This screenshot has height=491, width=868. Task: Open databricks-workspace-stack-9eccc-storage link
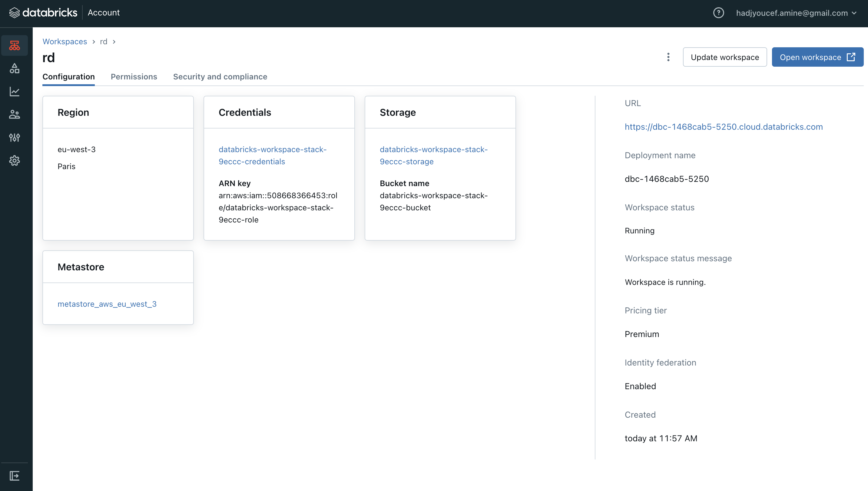(434, 155)
